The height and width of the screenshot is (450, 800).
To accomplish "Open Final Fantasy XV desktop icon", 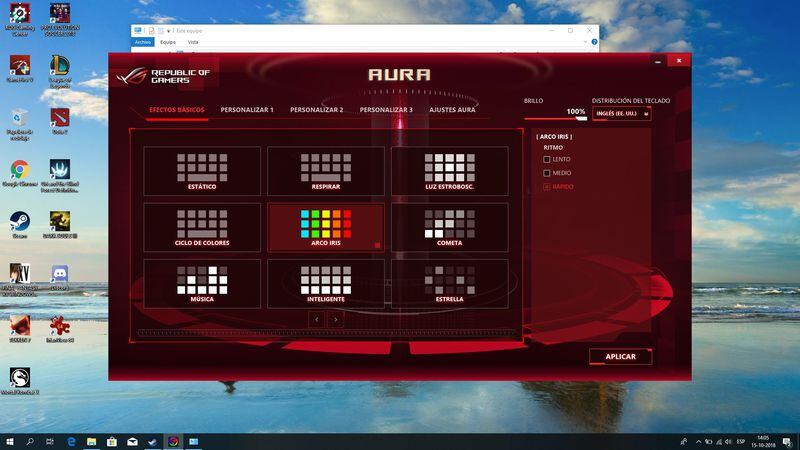I will 20,280.
